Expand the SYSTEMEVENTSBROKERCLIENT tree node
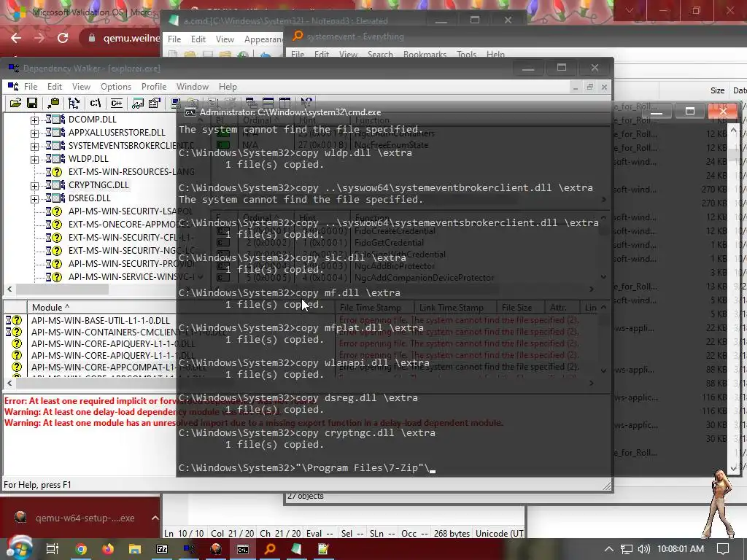Screen dimensions: 747x560 click(34, 146)
